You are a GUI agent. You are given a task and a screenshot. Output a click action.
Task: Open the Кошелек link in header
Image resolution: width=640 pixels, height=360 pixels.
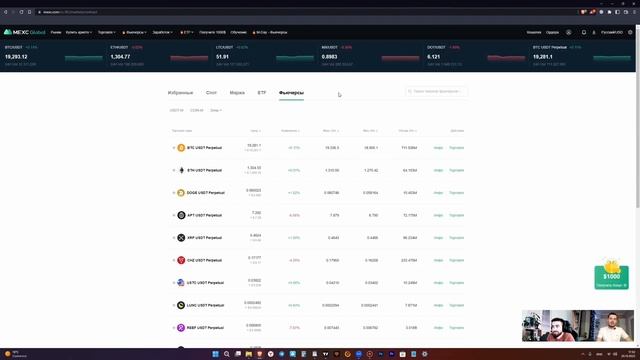[x=534, y=32]
